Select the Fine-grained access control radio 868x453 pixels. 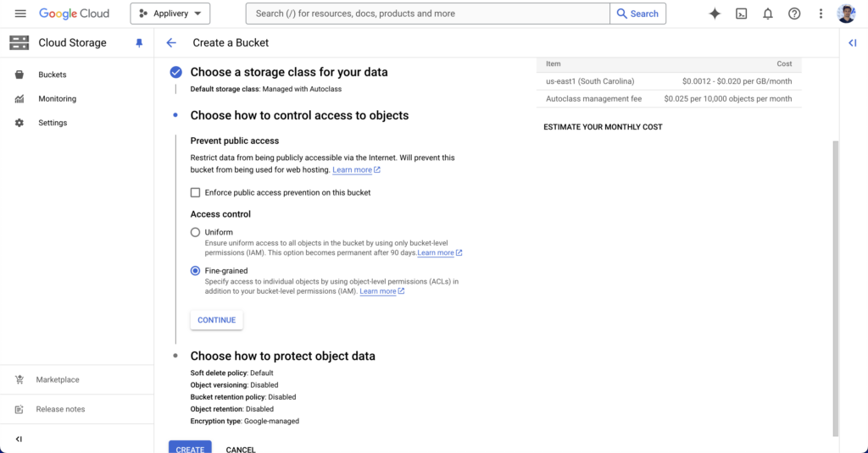196,270
